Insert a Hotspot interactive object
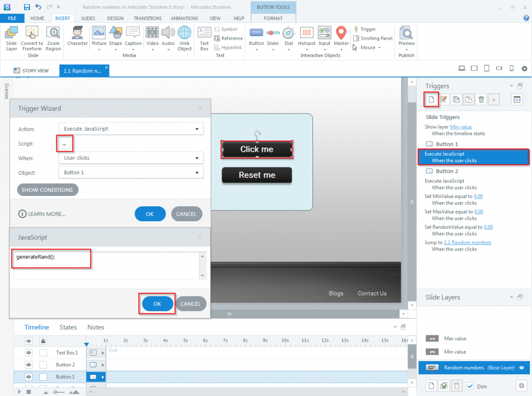 306,36
